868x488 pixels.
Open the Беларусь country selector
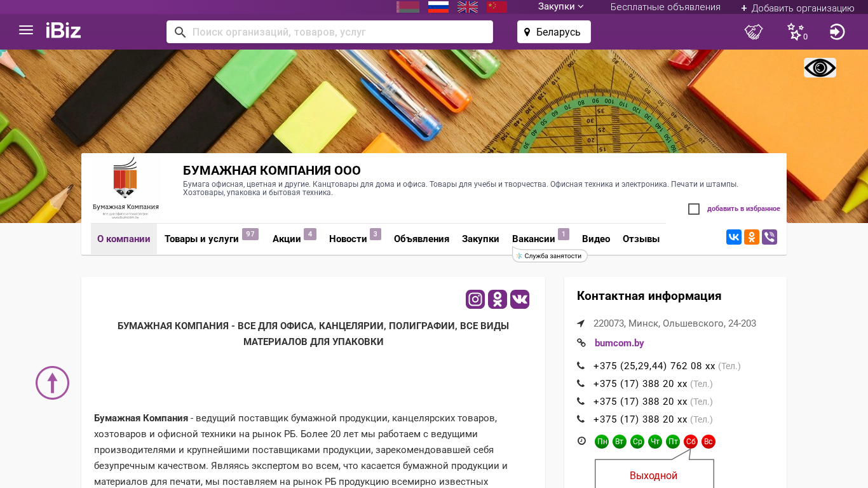[x=554, y=32]
